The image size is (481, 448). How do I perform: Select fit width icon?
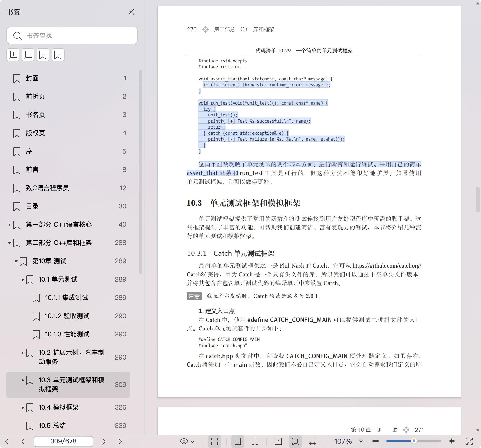pos(313,441)
